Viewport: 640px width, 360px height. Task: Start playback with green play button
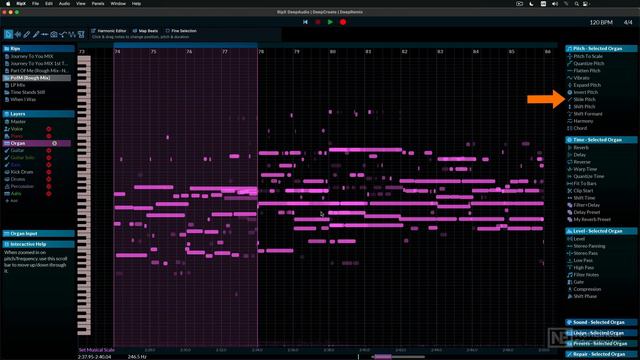pos(330,22)
